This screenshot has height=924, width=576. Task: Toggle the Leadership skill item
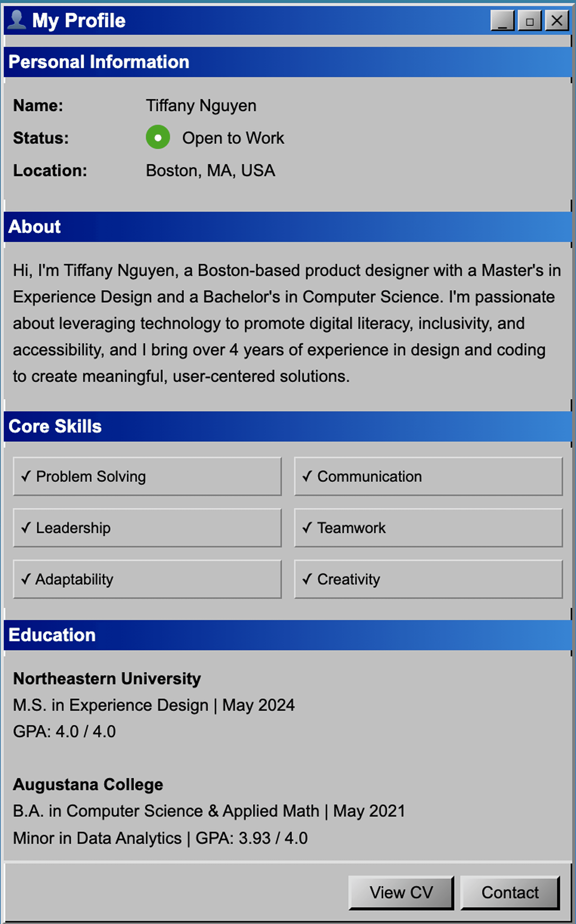[147, 528]
